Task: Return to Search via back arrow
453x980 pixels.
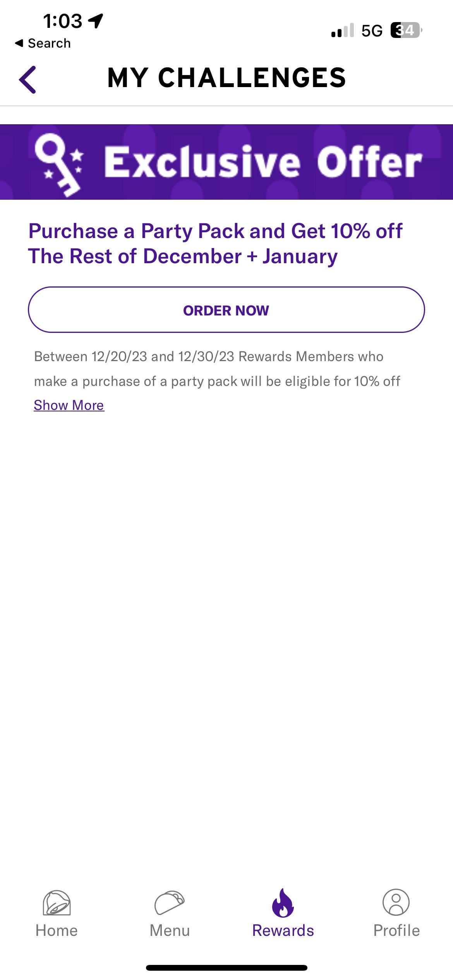Action: (43, 43)
